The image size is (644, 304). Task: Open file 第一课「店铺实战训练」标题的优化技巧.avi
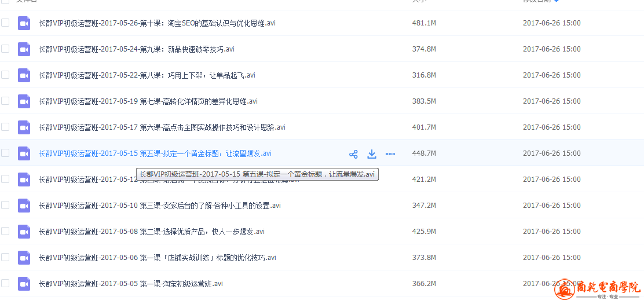pos(158,258)
